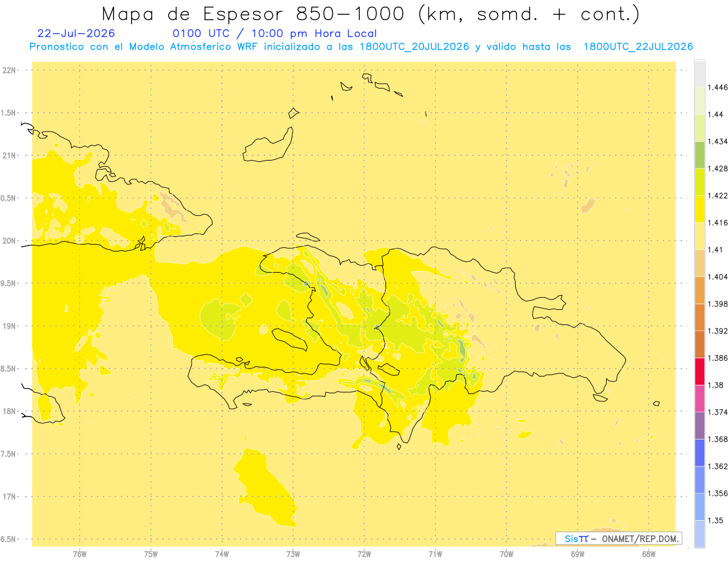Click the '73W' longitude axis label

(293, 554)
